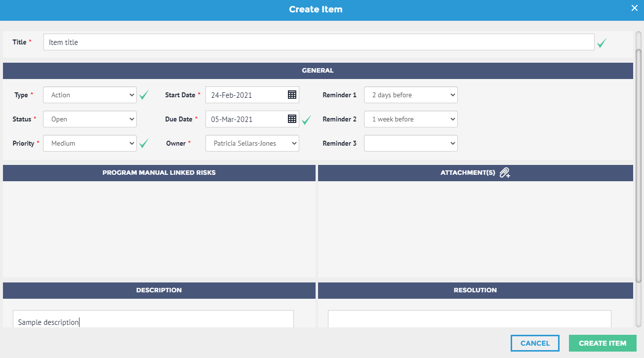The height and width of the screenshot is (358, 644).
Task: Click into the Description text area
Action: tap(153, 319)
